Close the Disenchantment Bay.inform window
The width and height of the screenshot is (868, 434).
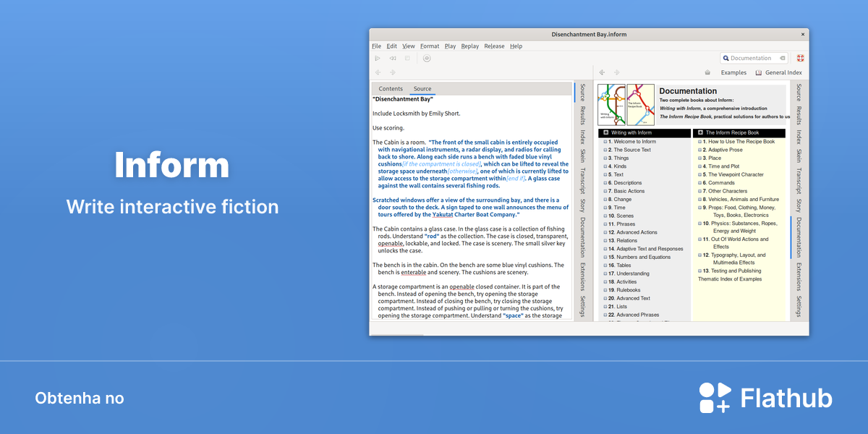pos(802,34)
